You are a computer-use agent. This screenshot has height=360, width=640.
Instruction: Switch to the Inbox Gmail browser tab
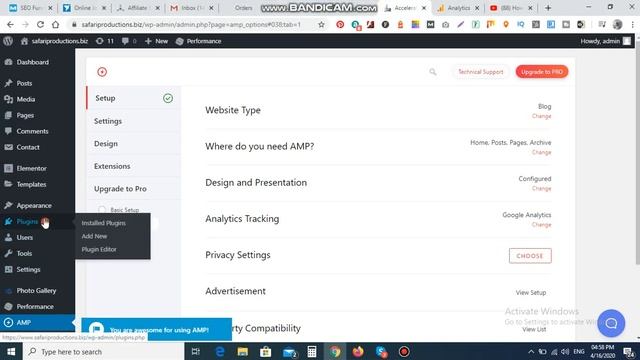click(x=192, y=8)
